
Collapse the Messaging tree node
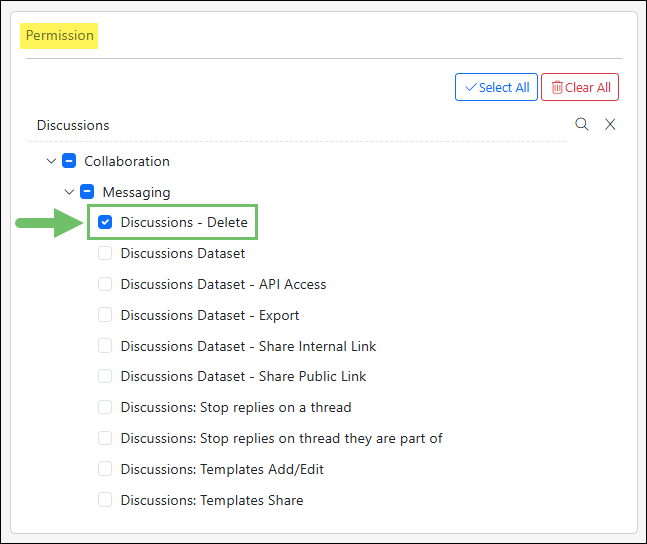tap(69, 192)
